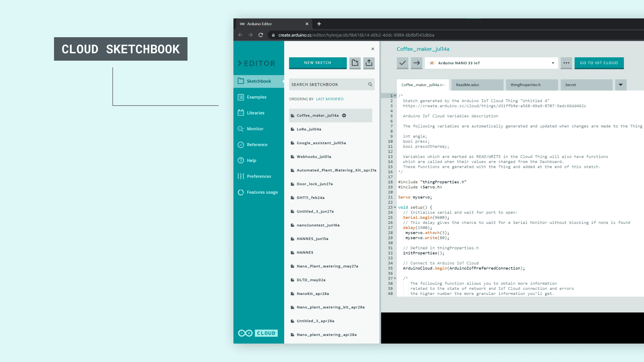Open Libraries from the sidebar
Image resolution: width=644 pixels, height=362 pixels.
pyautogui.click(x=255, y=113)
